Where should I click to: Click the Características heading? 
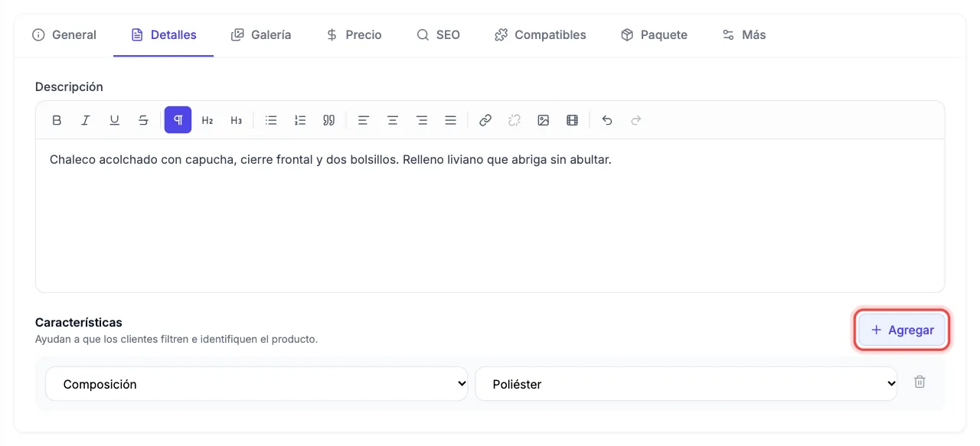pyautogui.click(x=79, y=323)
